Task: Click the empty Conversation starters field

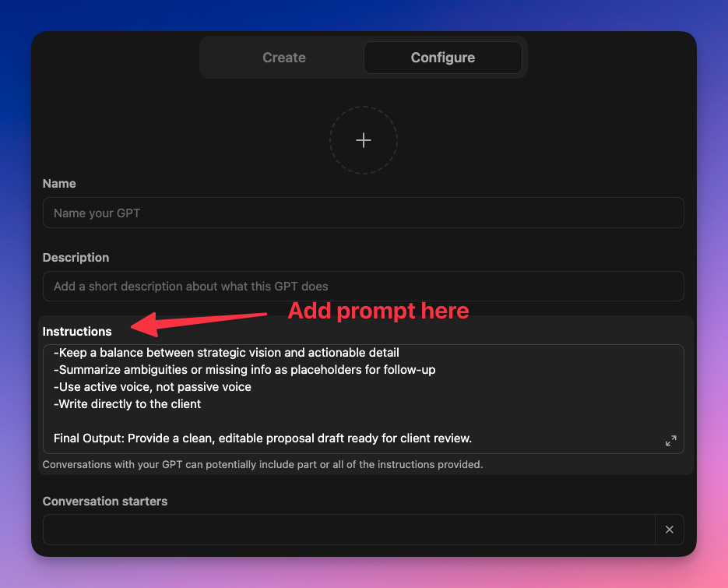Action: pyautogui.click(x=349, y=530)
